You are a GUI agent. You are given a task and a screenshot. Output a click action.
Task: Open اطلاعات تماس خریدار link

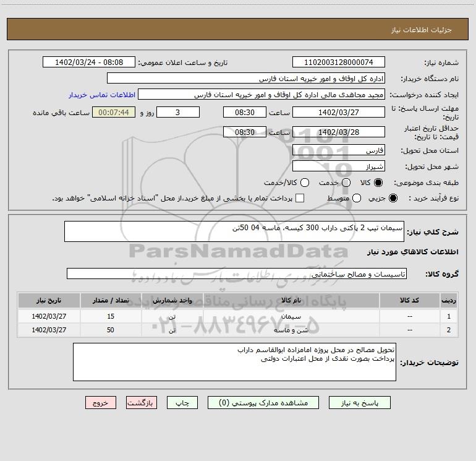click(x=102, y=95)
